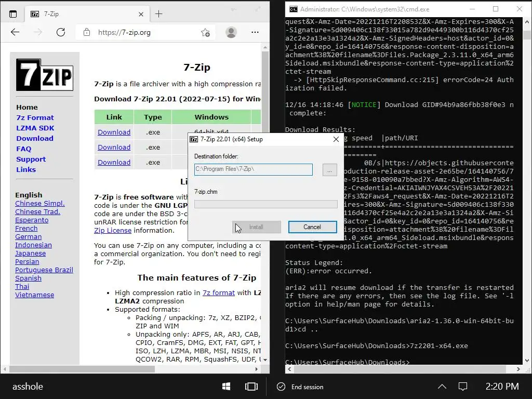Switch site language to French
The height and width of the screenshot is (399, 532).
click(x=26, y=229)
